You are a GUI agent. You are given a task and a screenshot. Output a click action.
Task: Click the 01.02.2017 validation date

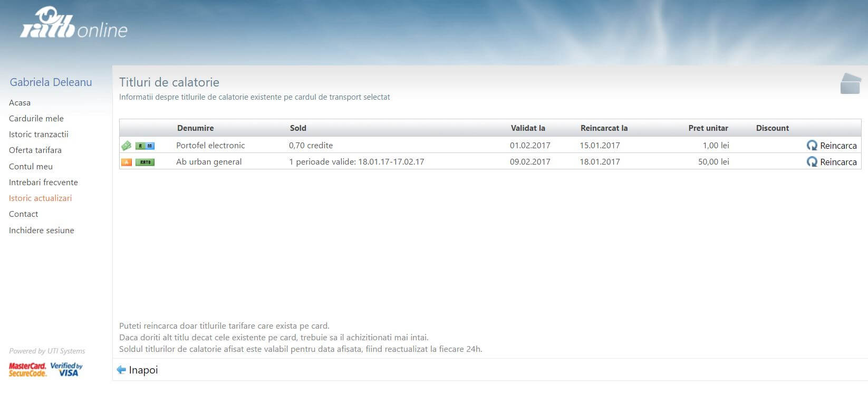(530, 146)
